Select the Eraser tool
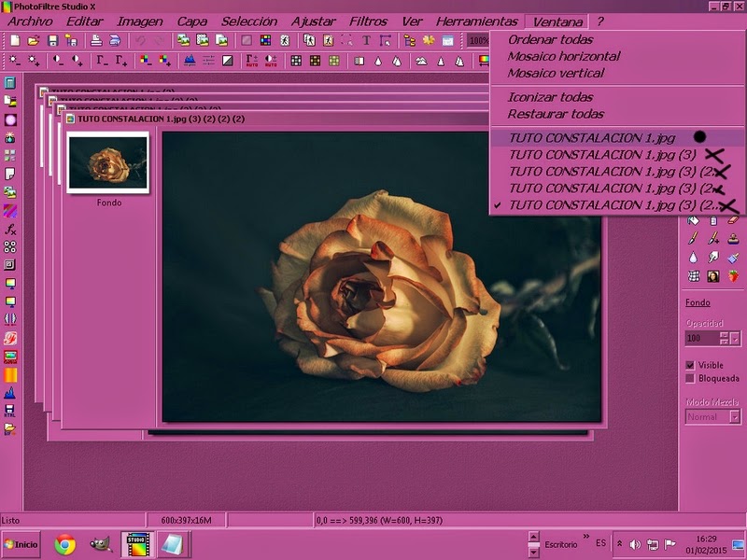Screen dimensions: 747x560 733,220
